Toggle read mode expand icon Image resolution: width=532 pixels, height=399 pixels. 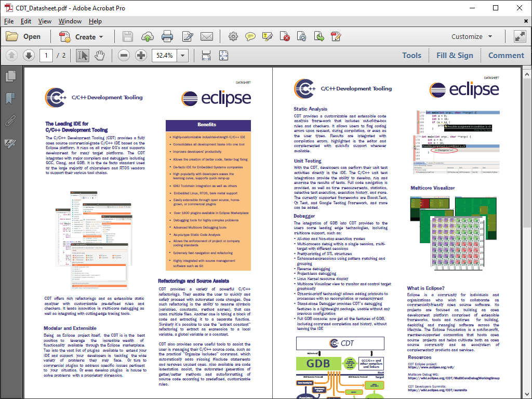pos(520,37)
